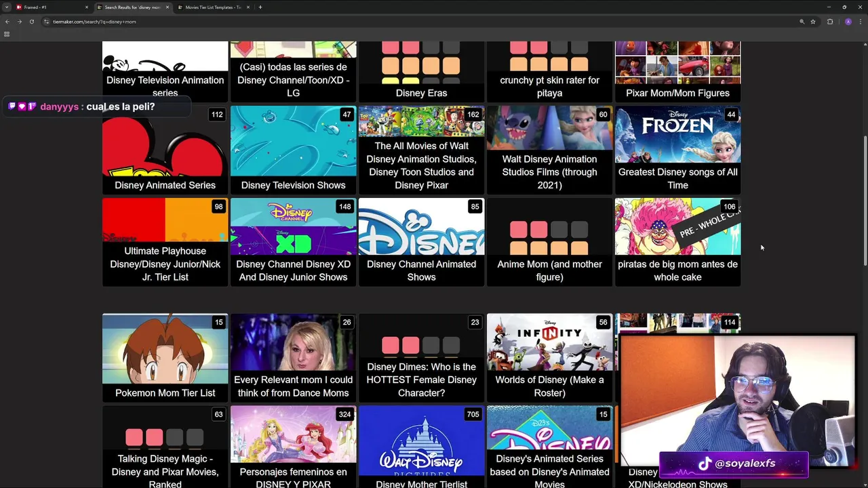Open the zoom magnifier icon in address bar

802,22
